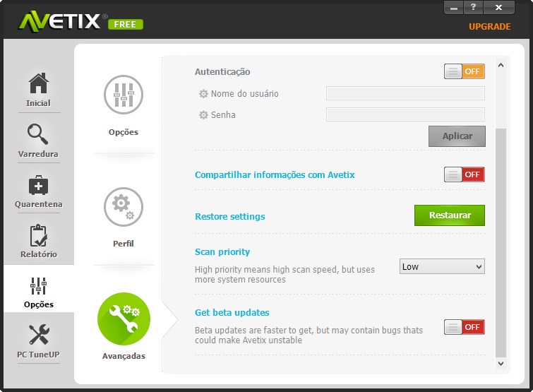
Task: Switch to the Relatório tab label
Action: [39, 254]
